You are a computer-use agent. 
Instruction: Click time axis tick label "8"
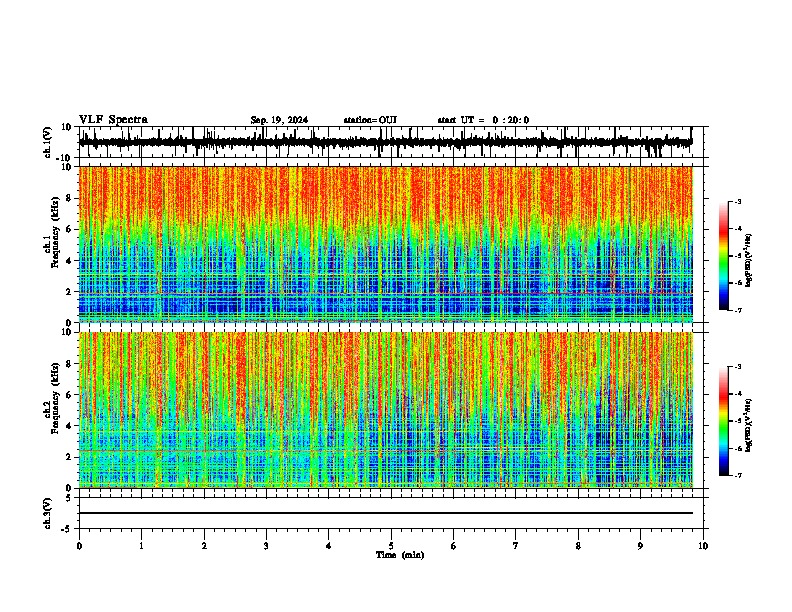[578, 546]
